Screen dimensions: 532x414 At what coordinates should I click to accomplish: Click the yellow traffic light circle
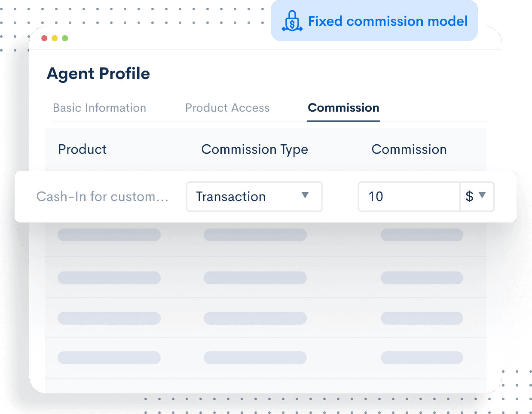55,38
